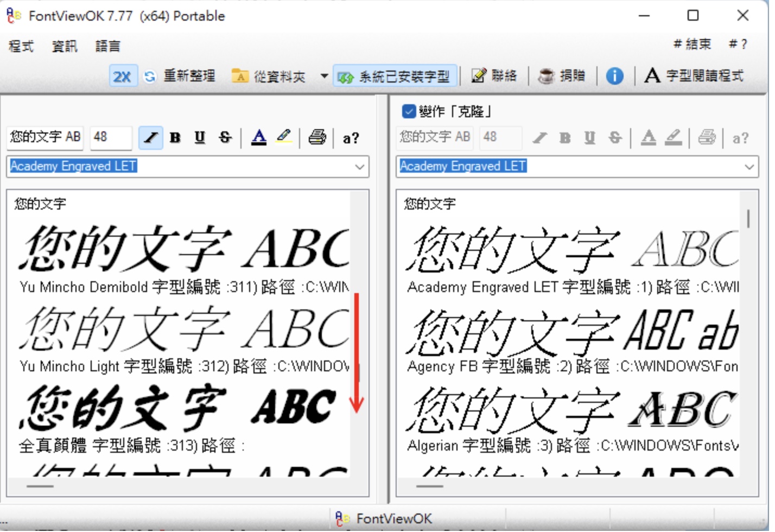Click the print icon in left panel
Screen dimensions: 775x532
point(317,138)
